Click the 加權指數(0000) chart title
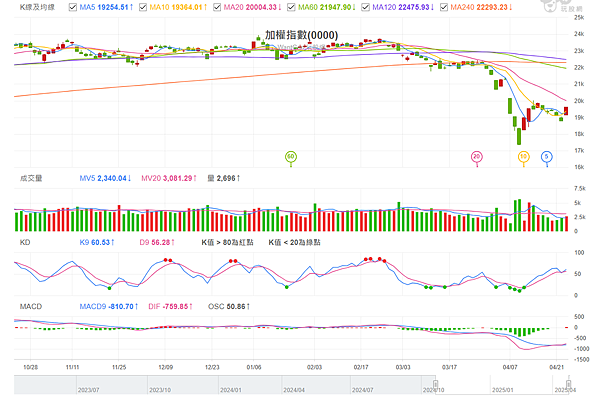600x398 pixels. pos(302,35)
